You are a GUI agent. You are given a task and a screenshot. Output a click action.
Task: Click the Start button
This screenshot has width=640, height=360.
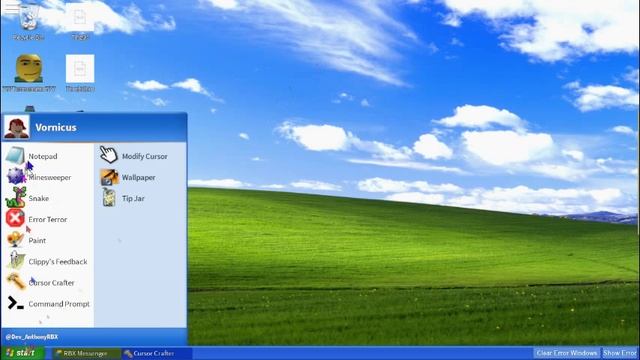coord(22,353)
